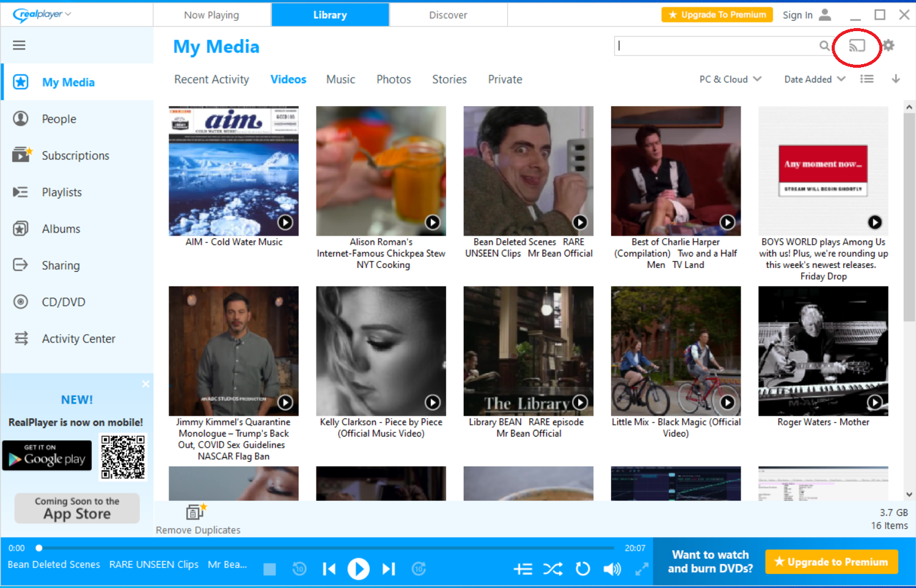916x588 pixels.
Task: Click the search magnifier icon
Action: click(824, 46)
